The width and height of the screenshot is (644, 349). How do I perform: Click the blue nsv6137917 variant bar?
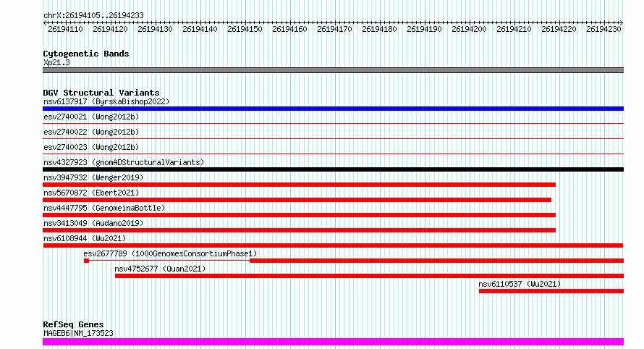pos(333,109)
